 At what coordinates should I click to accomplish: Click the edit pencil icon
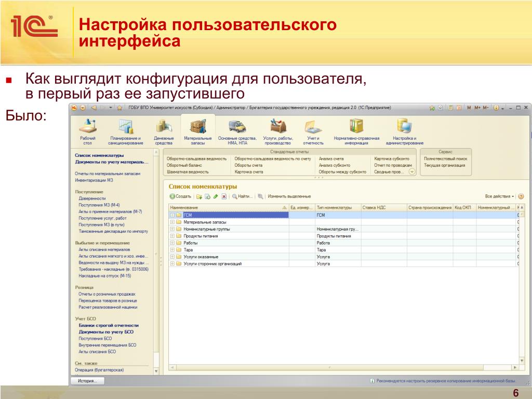click(216, 196)
